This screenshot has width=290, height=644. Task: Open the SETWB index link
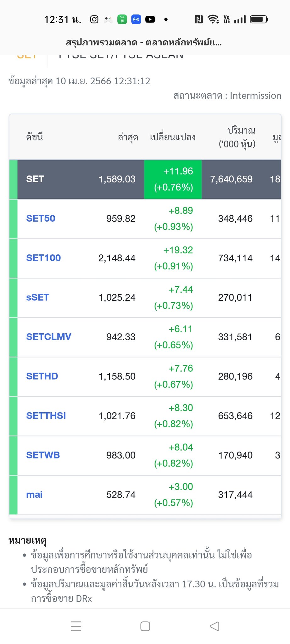(x=43, y=455)
